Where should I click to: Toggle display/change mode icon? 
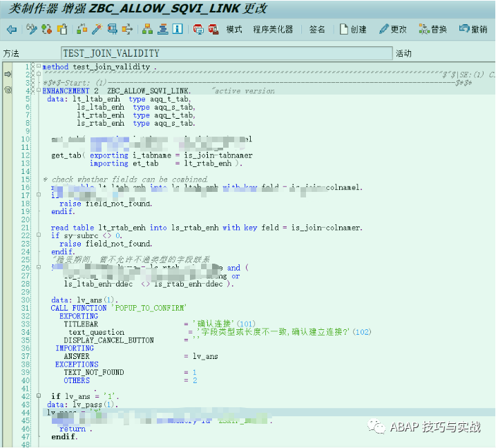[x=31, y=29]
